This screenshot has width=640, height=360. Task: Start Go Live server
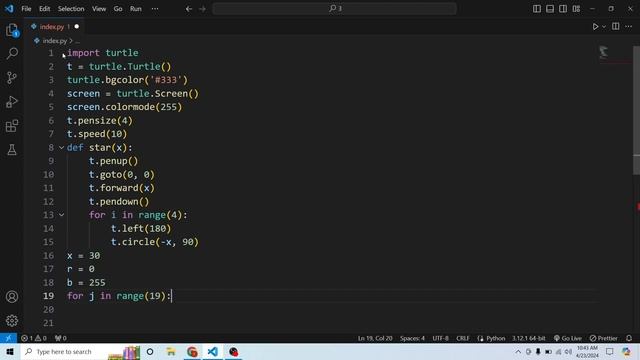(x=567, y=338)
